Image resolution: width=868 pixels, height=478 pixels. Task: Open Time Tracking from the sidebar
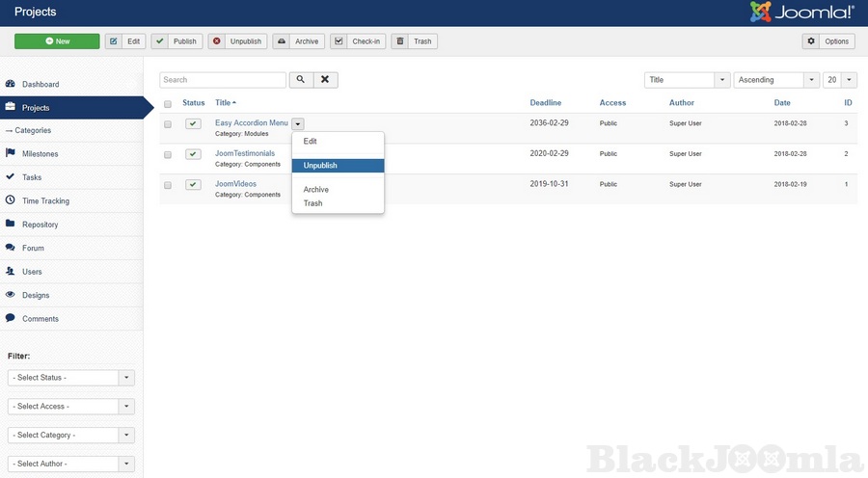click(x=45, y=201)
